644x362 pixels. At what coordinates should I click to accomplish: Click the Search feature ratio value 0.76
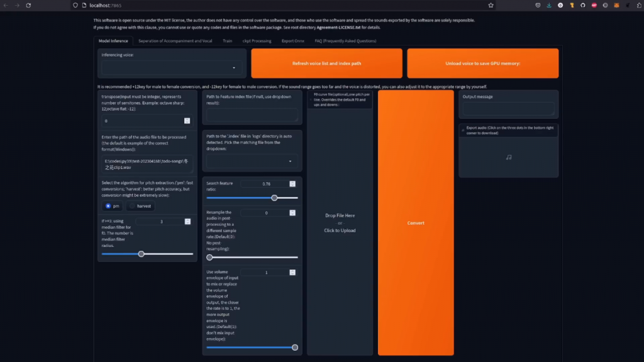click(x=266, y=184)
